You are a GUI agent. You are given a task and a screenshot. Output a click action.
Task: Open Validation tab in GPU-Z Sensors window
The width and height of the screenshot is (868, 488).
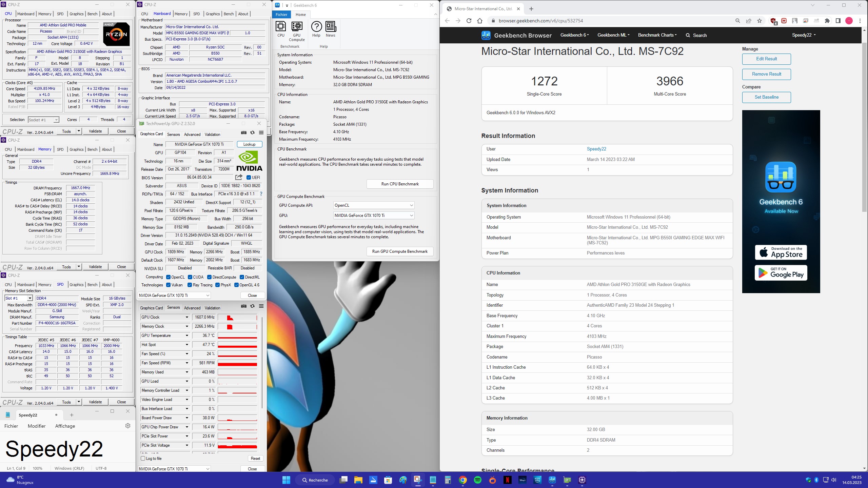click(212, 308)
